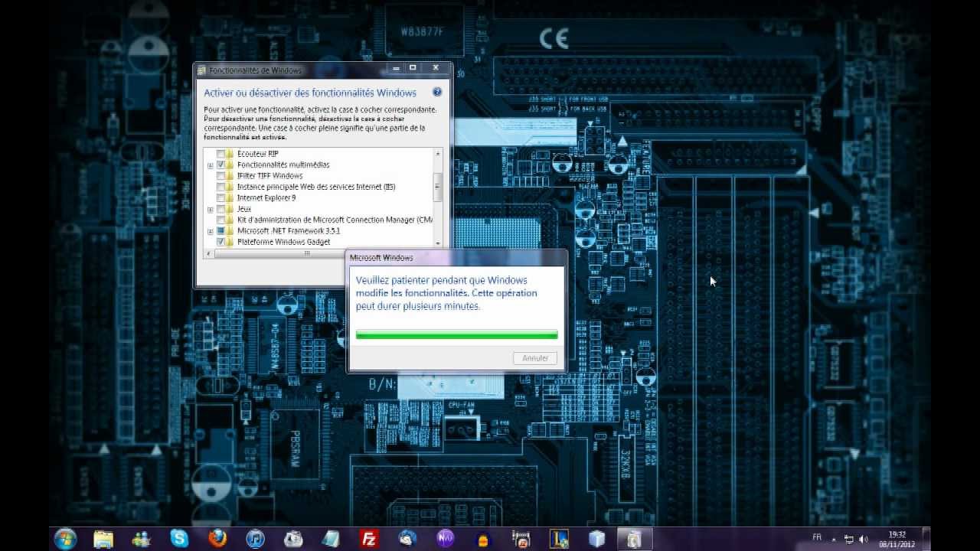Launch Skype from the taskbar
Screen dimensions: 980x551
(x=179, y=539)
